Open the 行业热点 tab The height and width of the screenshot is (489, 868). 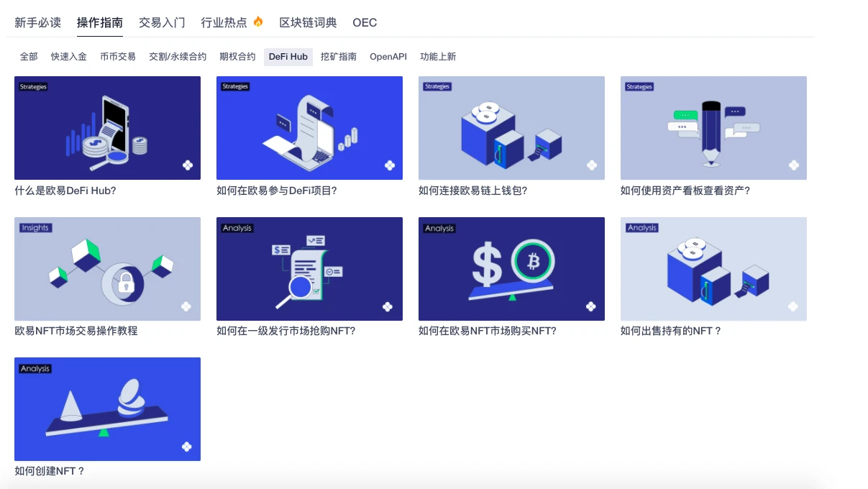[224, 22]
